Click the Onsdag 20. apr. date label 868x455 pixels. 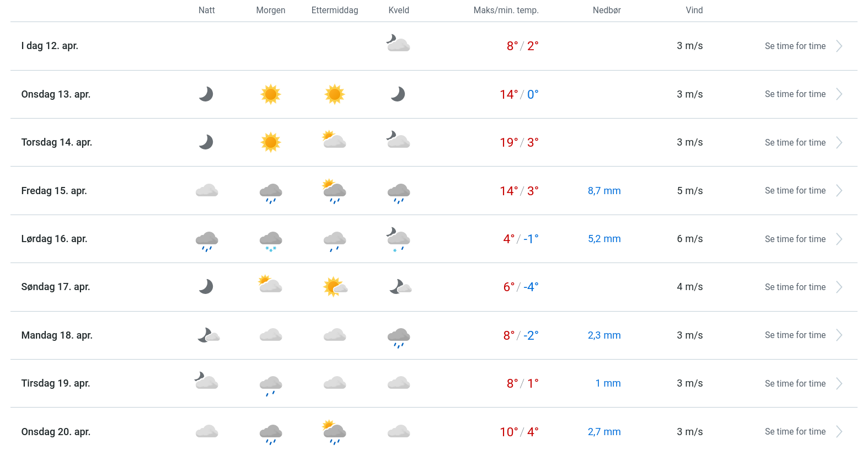coord(56,432)
